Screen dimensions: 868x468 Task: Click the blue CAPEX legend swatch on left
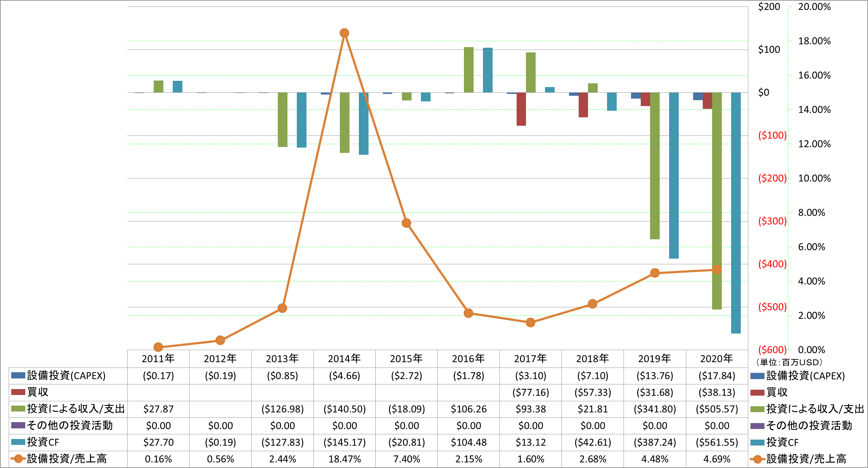18,375
